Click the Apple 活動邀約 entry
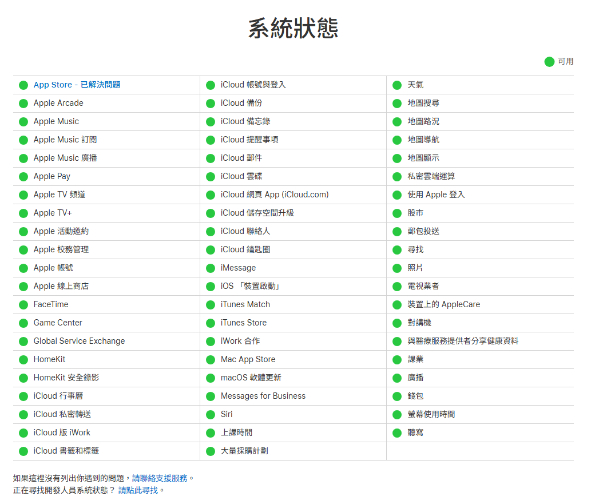 (61, 231)
